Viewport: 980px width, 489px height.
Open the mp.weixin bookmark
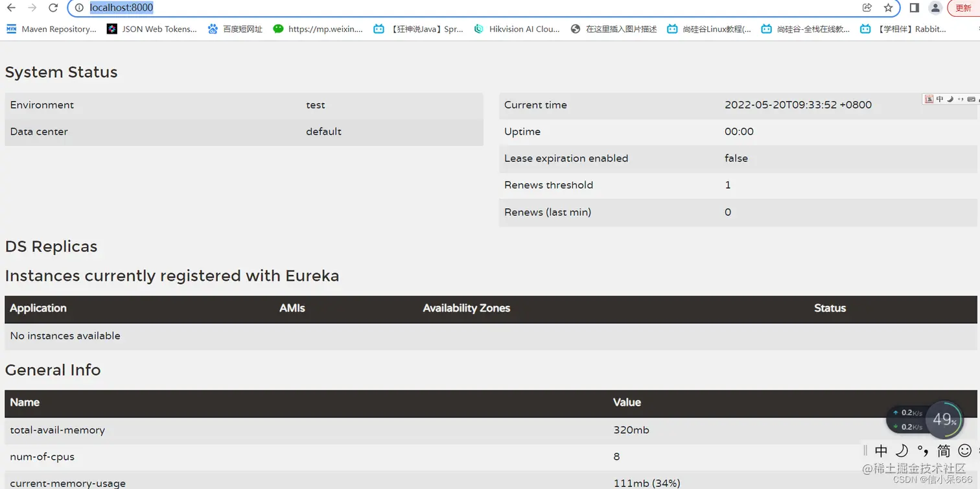[318, 29]
